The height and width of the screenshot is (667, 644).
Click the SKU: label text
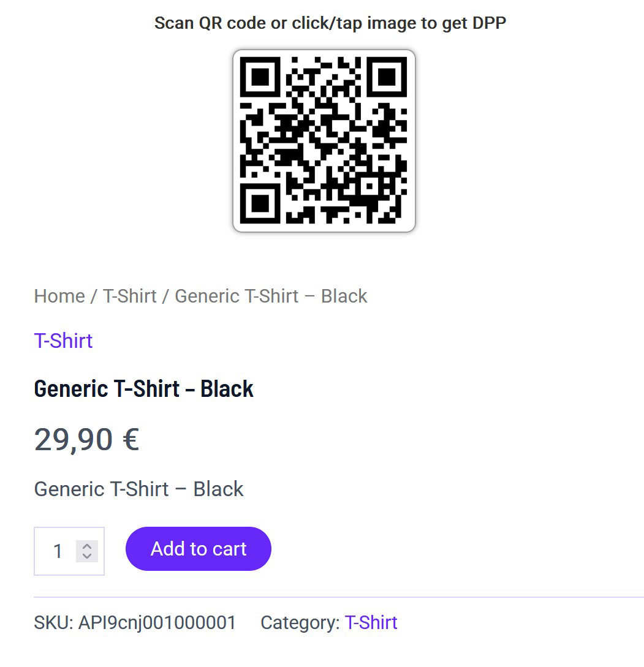[x=54, y=622]
